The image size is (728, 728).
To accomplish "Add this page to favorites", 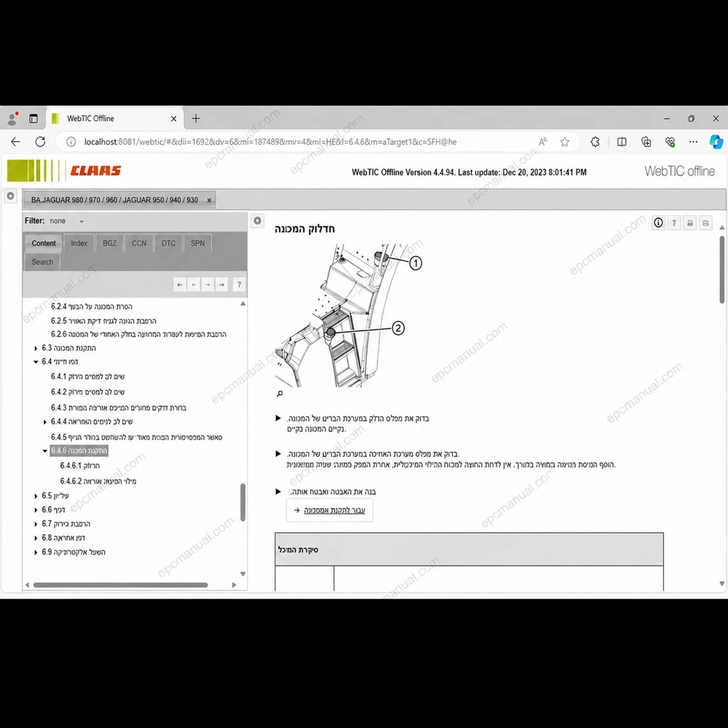I will (565, 142).
